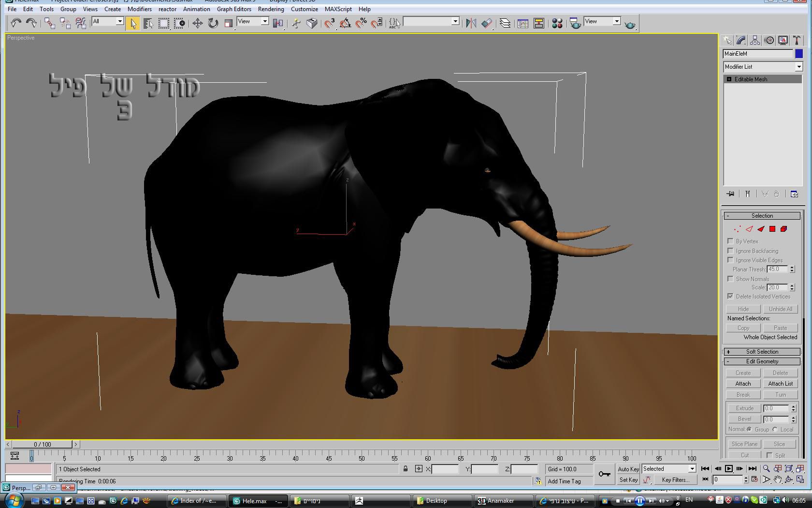Open the Render Scene dialog icon
812x508 pixels.
(575, 23)
